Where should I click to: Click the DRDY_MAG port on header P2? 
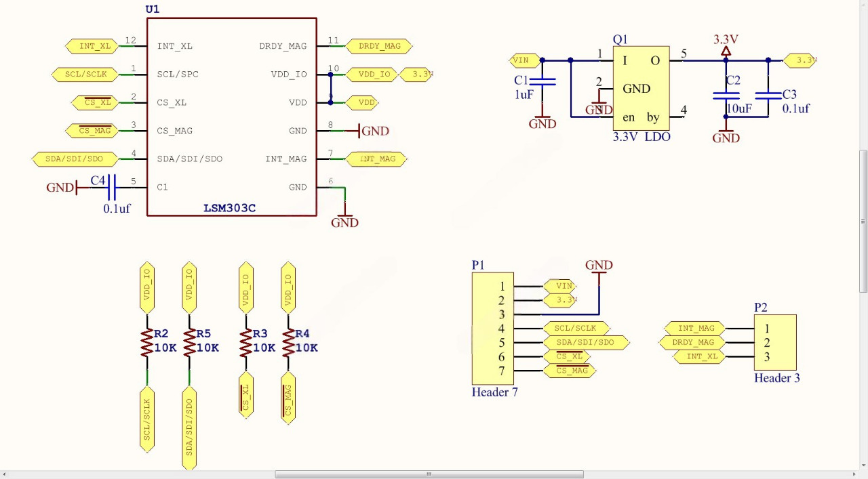click(x=692, y=343)
